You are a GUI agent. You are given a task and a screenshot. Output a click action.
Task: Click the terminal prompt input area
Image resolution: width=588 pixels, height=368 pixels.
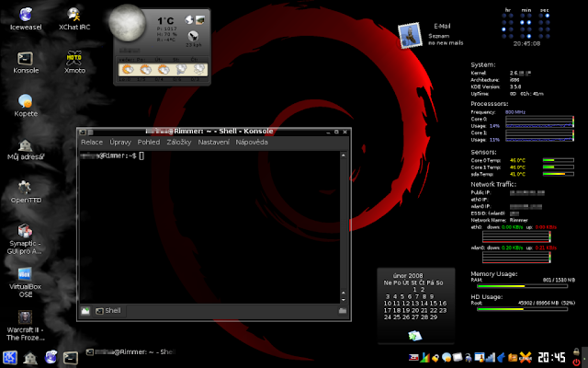[x=209, y=227]
